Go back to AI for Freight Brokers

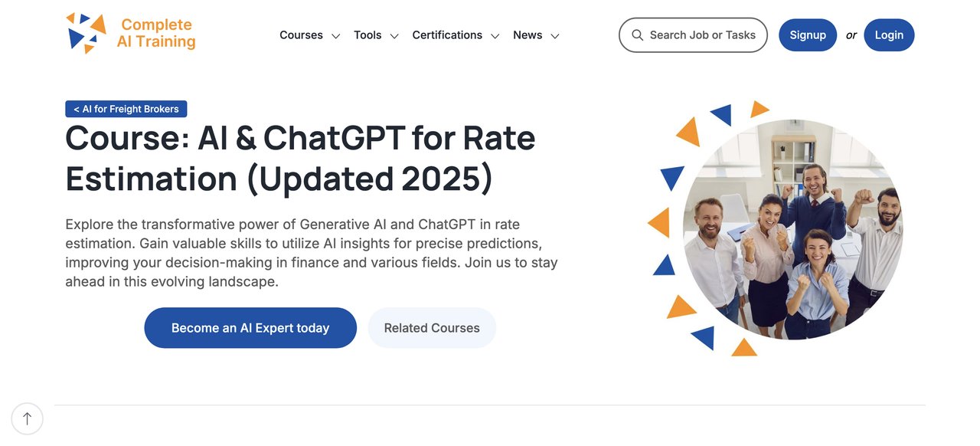(x=126, y=109)
